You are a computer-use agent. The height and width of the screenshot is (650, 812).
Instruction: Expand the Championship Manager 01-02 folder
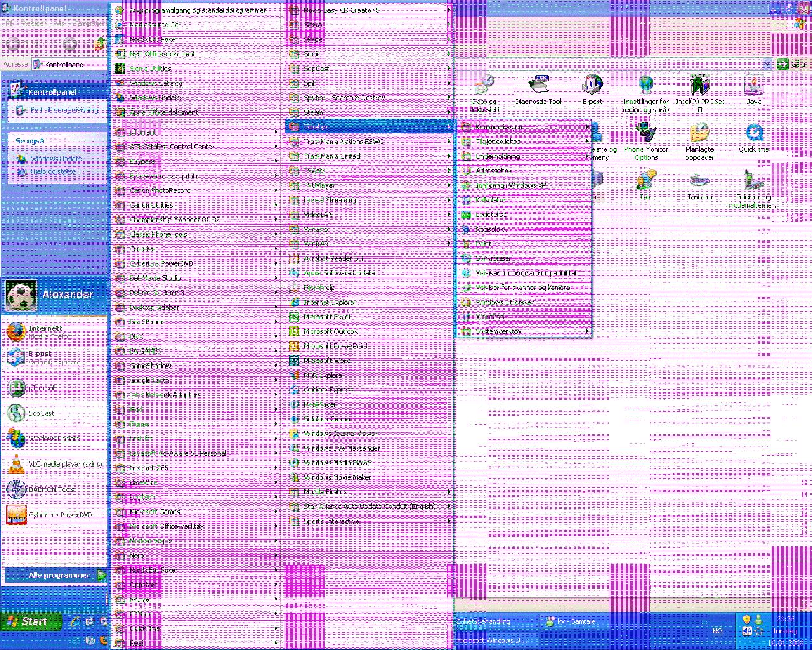tap(195, 220)
